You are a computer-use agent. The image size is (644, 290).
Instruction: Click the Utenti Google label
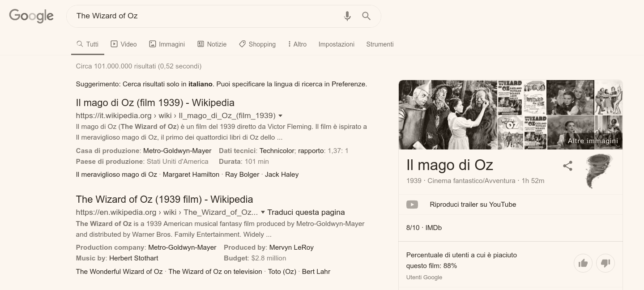424,277
